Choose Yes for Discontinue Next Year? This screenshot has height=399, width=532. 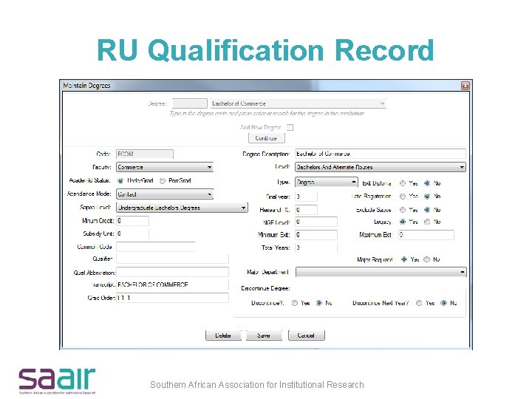(x=419, y=303)
